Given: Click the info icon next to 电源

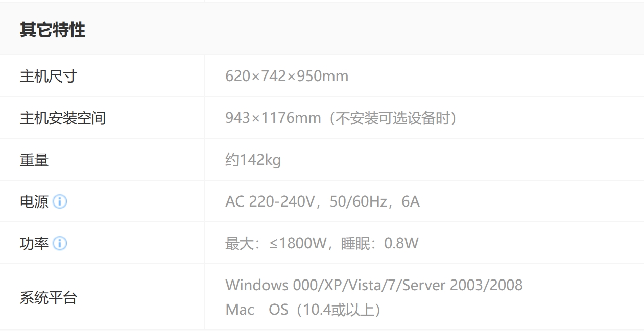Looking at the screenshot, I should click(60, 202).
